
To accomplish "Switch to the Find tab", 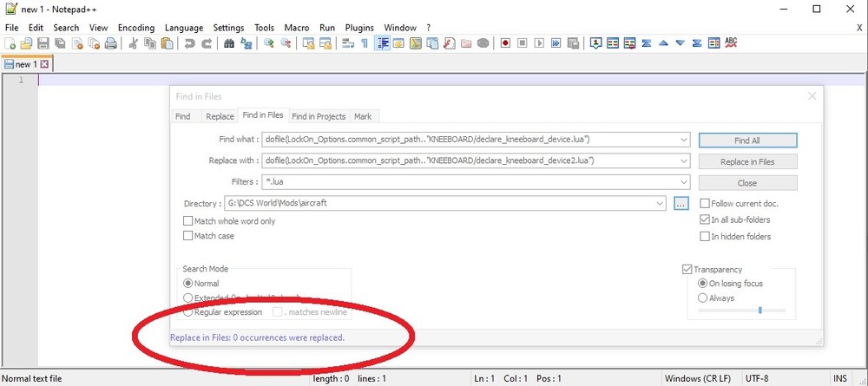I will click(182, 116).
